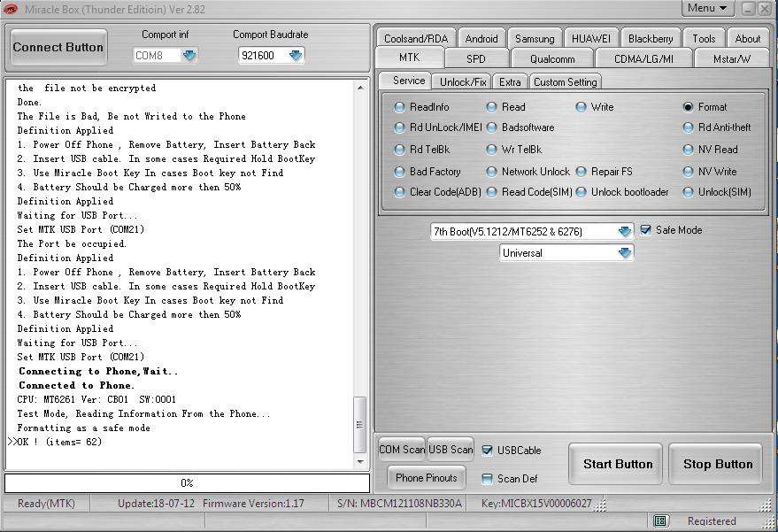Select the Bad Factory radio option
The image size is (778, 532).
(x=399, y=172)
